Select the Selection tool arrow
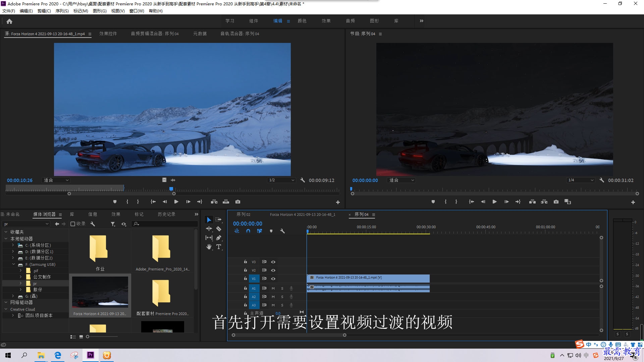This screenshot has width=644, height=362. click(209, 220)
